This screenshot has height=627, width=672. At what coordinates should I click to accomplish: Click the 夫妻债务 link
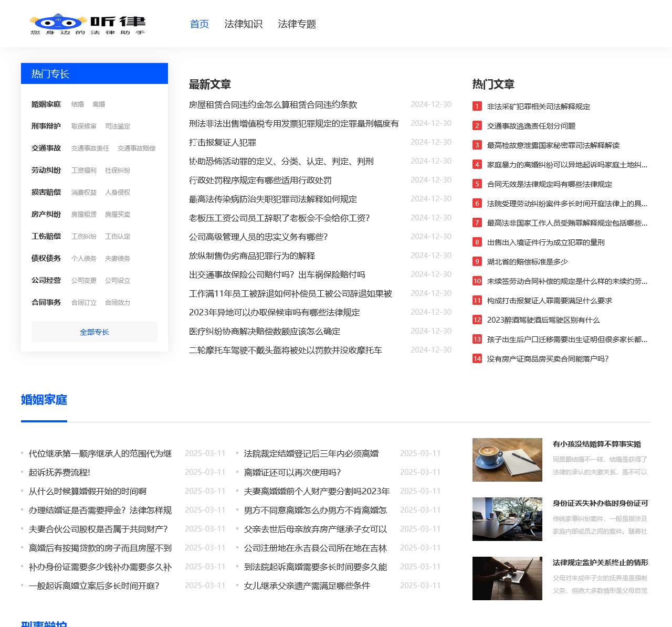[118, 259]
